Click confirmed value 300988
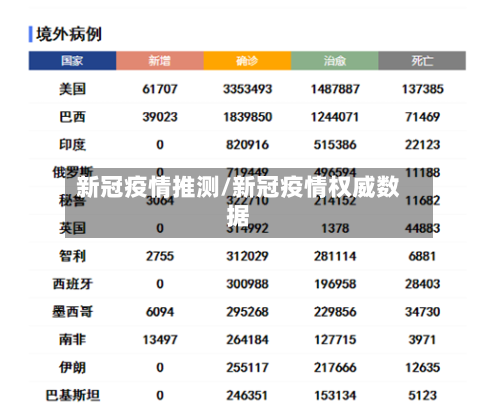The height and width of the screenshot is (407, 500). (x=247, y=284)
